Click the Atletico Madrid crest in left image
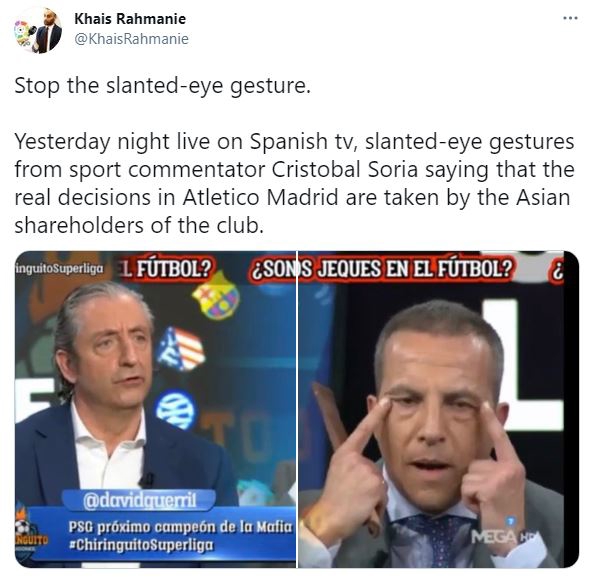This screenshot has height=582, width=591. coord(181,349)
